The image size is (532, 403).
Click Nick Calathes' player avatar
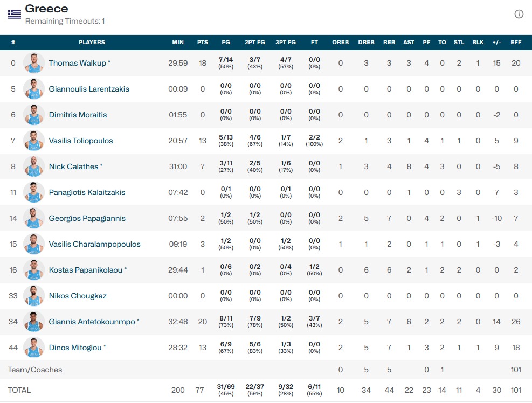(34, 166)
